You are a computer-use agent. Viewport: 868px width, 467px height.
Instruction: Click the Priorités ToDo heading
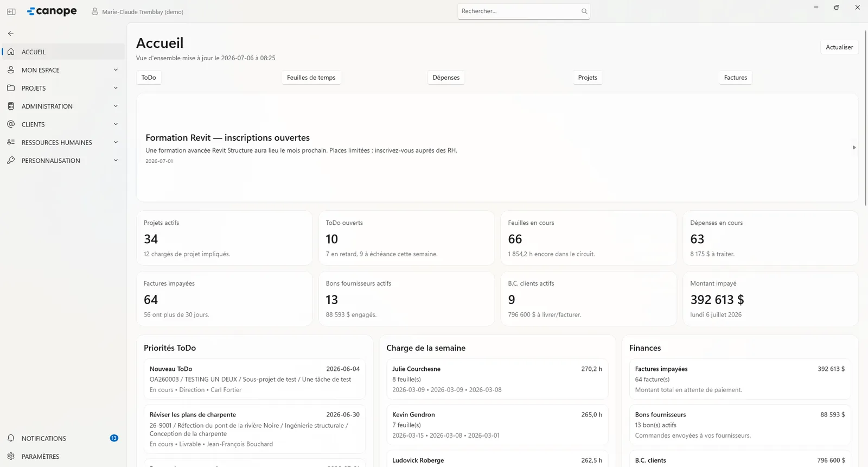point(170,348)
